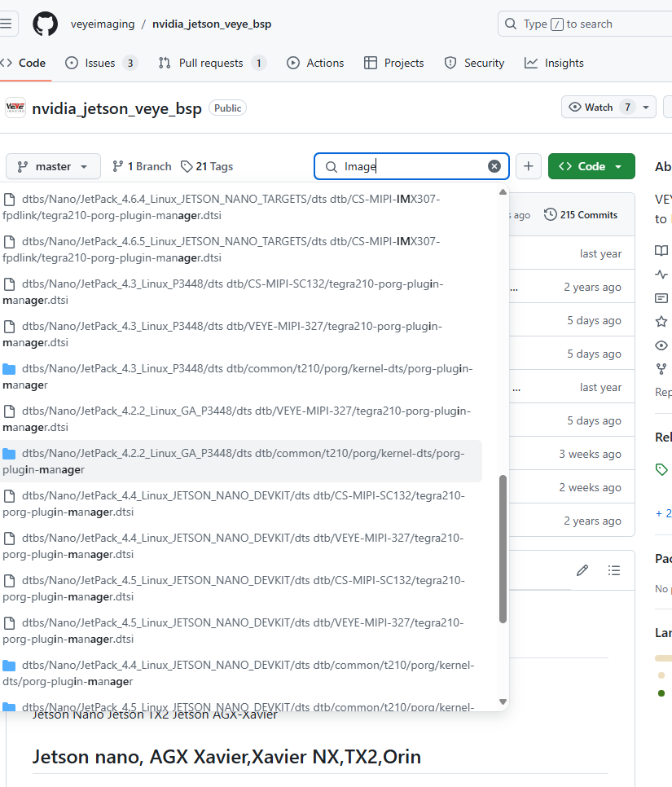Switch to the Issues tab
The width and height of the screenshot is (672, 787).
tap(101, 63)
